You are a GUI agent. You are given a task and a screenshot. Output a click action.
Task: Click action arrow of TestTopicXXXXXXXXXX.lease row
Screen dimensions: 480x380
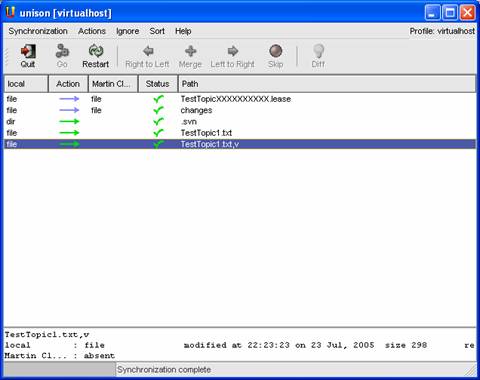tap(69, 99)
